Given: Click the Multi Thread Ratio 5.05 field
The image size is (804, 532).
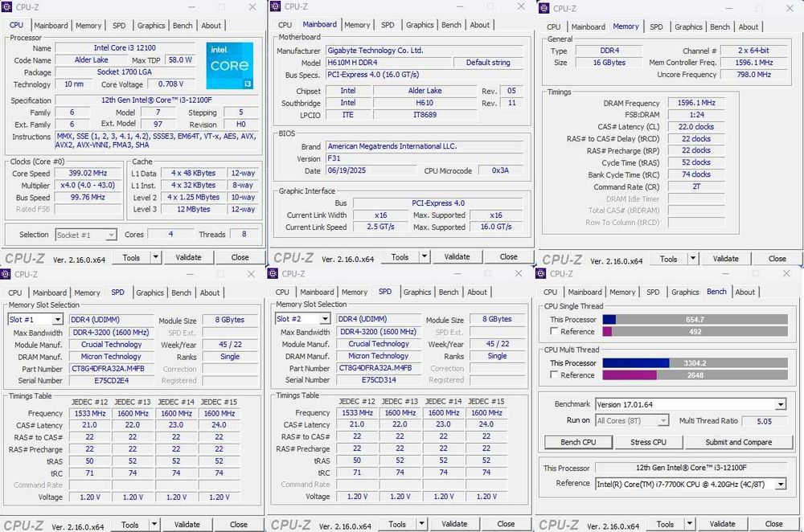Looking at the screenshot, I should point(764,421).
